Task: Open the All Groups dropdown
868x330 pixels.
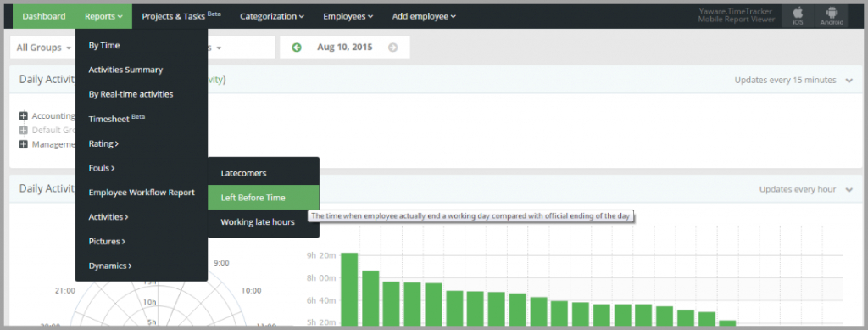Action: pos(42,48)
